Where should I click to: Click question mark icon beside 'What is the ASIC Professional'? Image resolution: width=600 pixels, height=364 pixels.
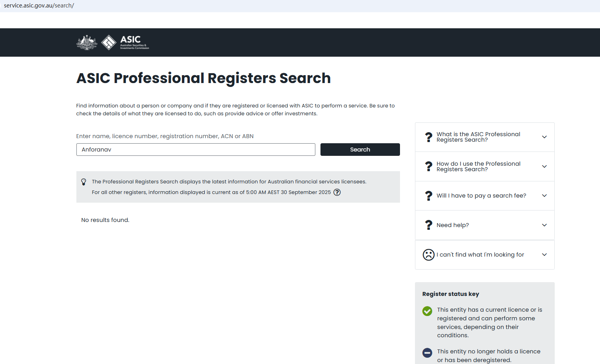coord(429,137)
